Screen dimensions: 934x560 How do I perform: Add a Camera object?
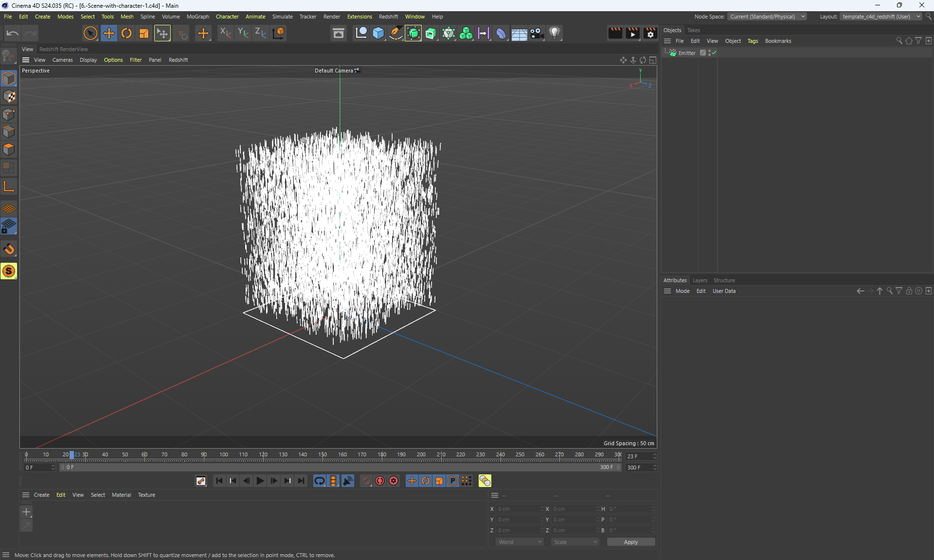click(x=537, y=33)
